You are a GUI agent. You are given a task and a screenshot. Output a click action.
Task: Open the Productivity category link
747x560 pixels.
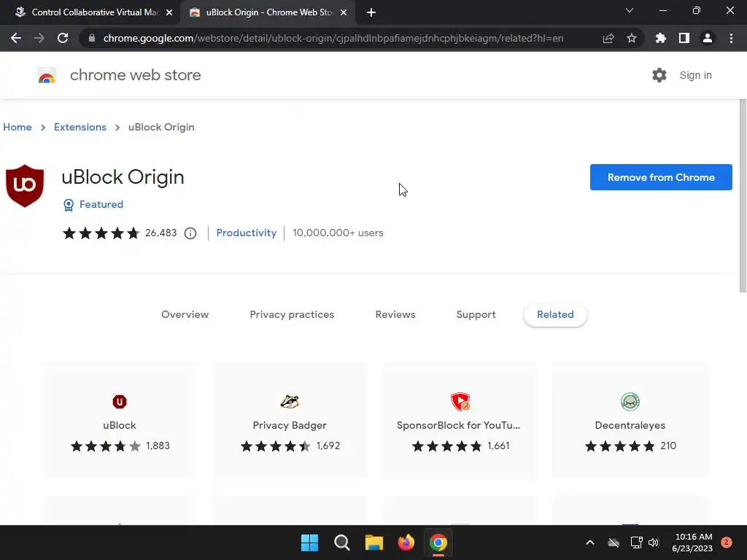click(x=247, y=233)
